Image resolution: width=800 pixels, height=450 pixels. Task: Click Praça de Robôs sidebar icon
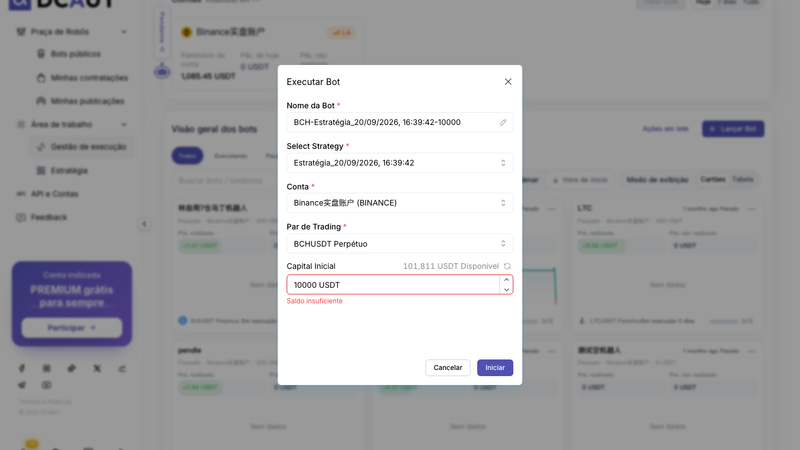tap(21, 32)
